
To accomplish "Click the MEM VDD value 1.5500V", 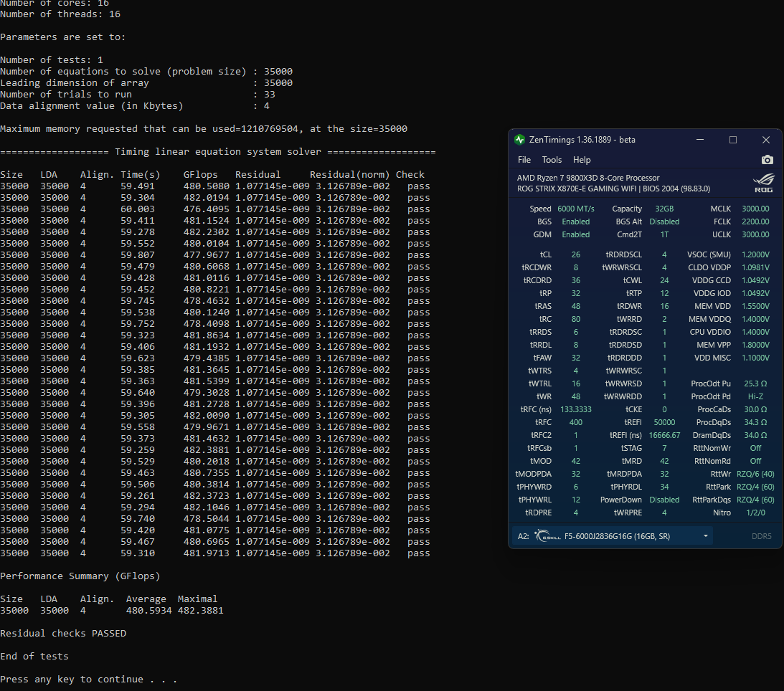I will tap(755, 306).
